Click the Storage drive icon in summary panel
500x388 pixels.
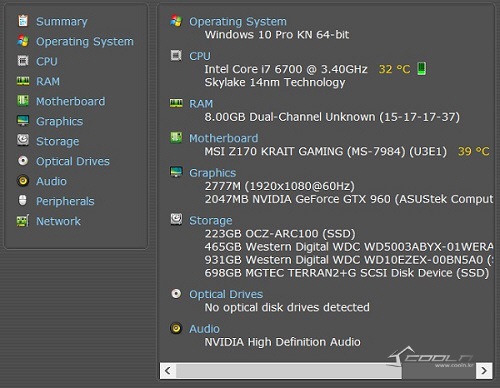(176, 220)
